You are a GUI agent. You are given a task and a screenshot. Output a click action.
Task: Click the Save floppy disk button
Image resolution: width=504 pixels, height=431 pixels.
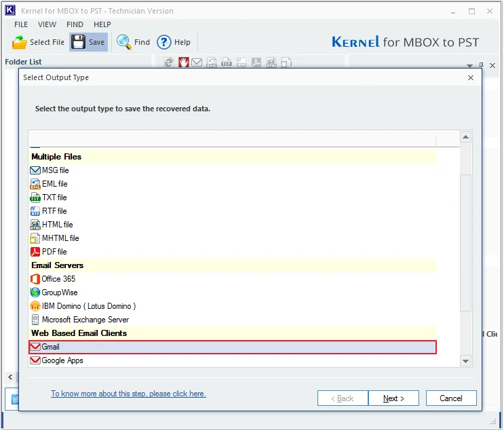(88, 42)
